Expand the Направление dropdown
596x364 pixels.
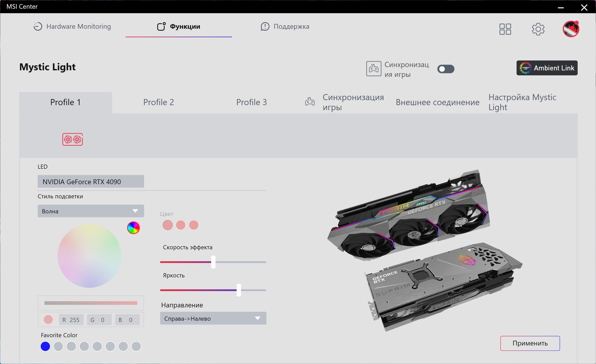(x=213, y=318)
